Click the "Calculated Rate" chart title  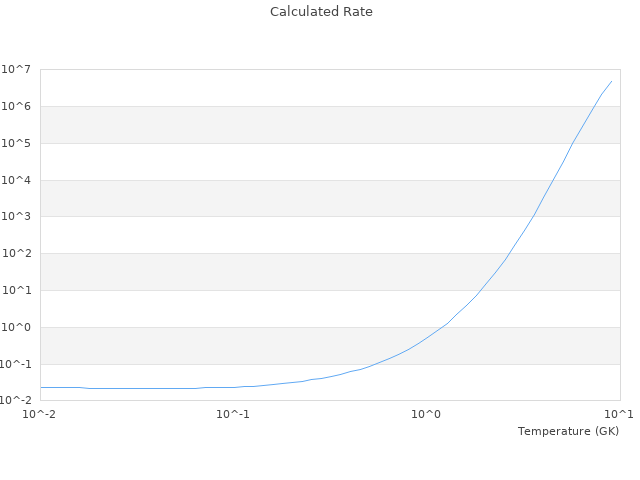click(x=320, y=12)
